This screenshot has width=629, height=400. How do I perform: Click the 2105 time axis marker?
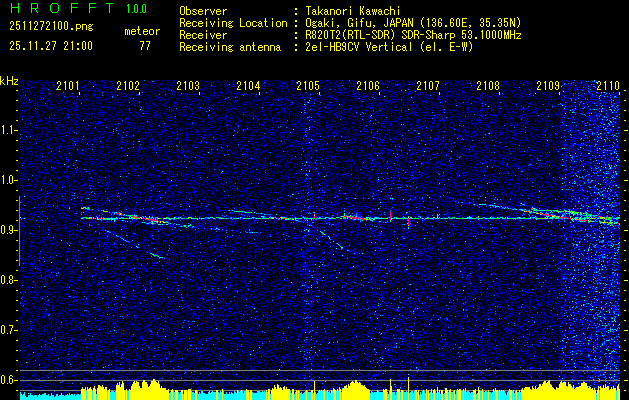click(308, 85)
